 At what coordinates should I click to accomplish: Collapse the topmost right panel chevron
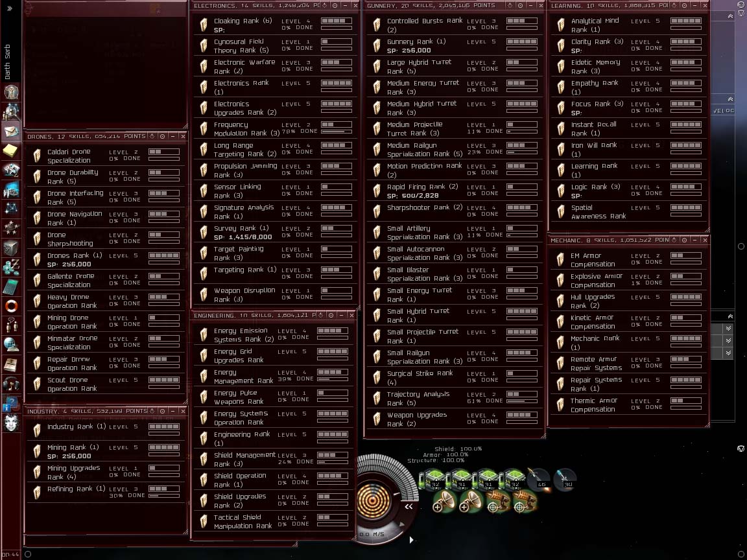click(x=730, y=16)
